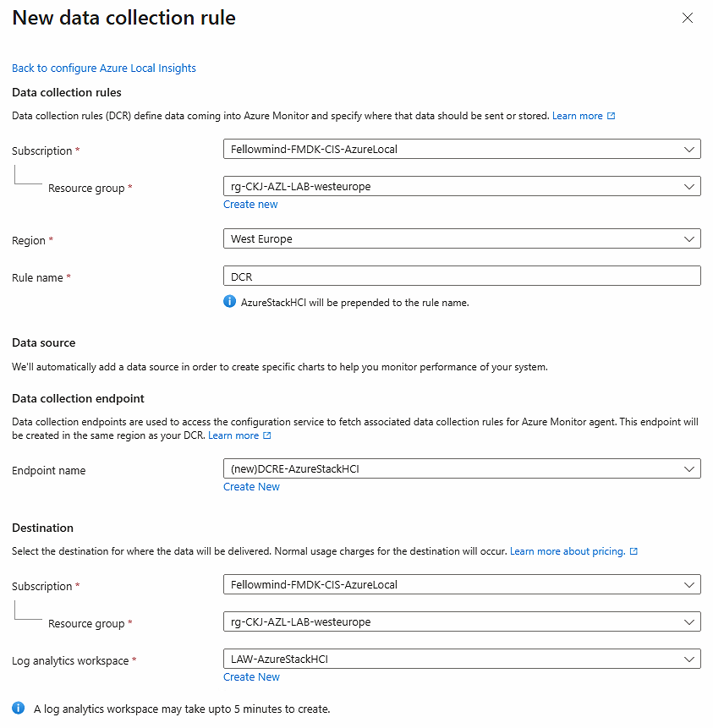Close the New data collection rule panel
The width and height of the screenshot is (713, 728).
tap(688, 18)
